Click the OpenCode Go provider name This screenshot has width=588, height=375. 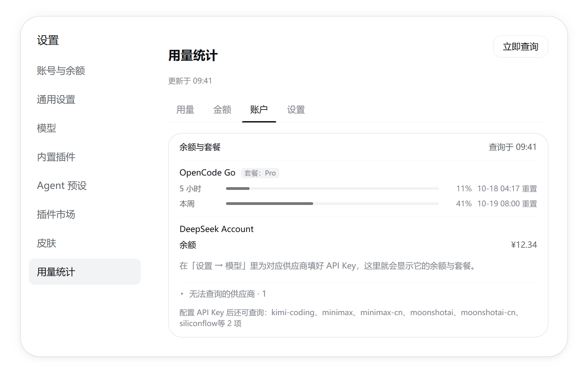click(x=208, y=173)
